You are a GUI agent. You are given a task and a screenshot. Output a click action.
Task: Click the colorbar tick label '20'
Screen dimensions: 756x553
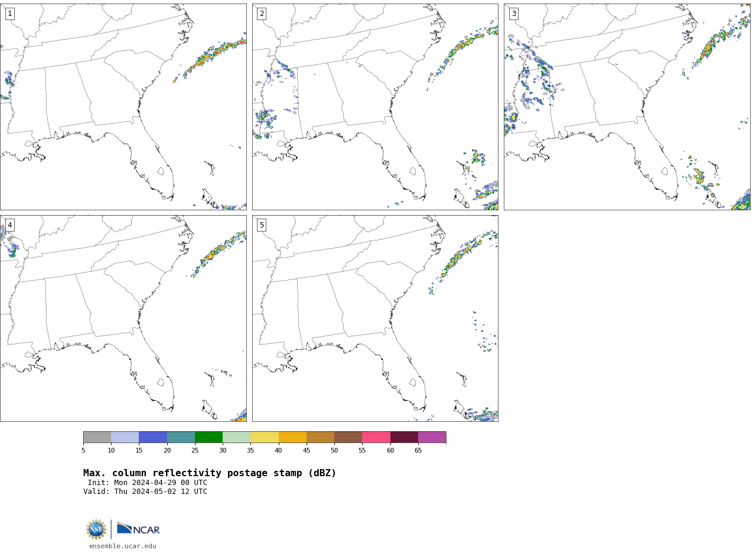point(167,451)
